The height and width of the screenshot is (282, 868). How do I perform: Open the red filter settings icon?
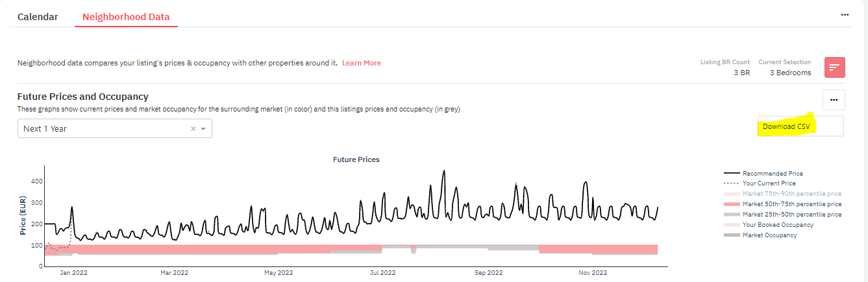[x=834, y=67]
